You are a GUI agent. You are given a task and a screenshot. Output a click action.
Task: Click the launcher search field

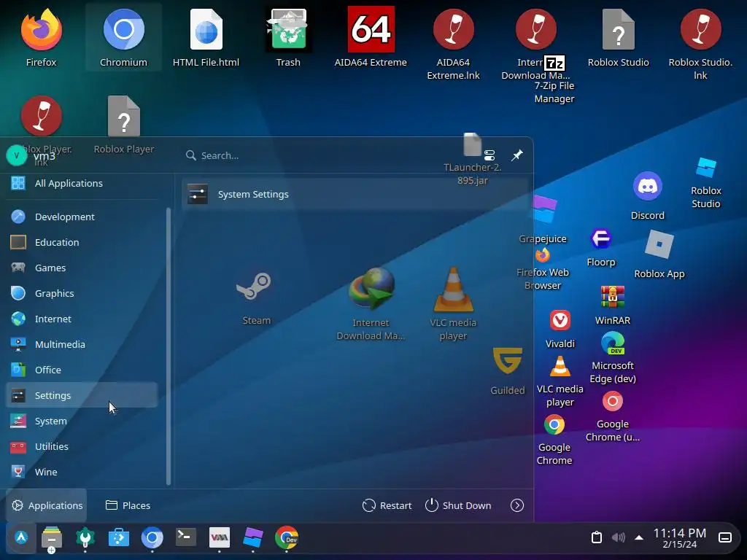coord(329,155)
